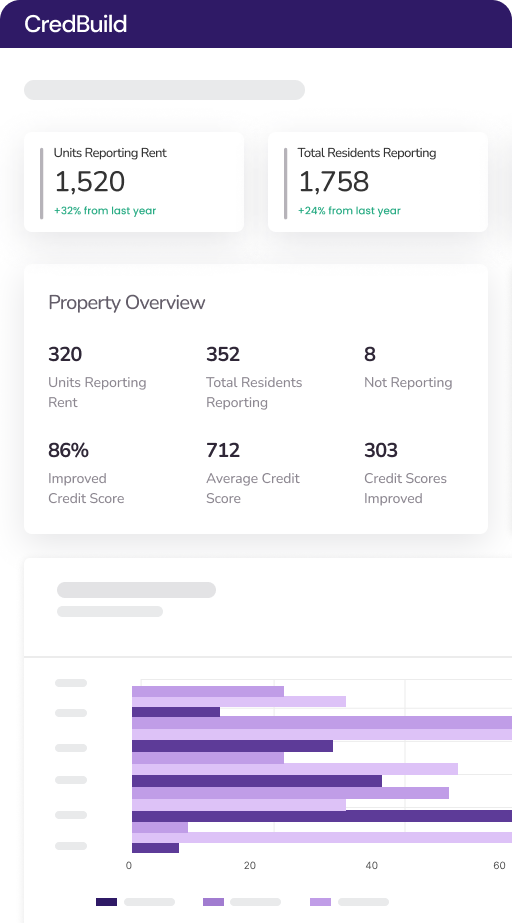Click the dark purple legend swatch

point(107,902)
